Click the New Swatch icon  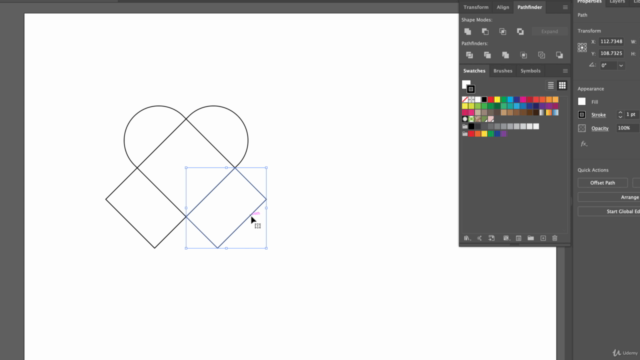(543, 238)
